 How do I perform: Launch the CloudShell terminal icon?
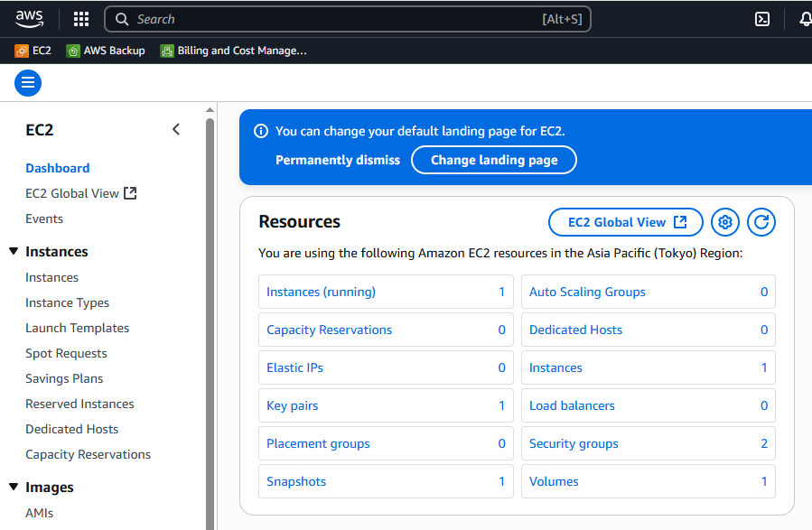[761, 19]
